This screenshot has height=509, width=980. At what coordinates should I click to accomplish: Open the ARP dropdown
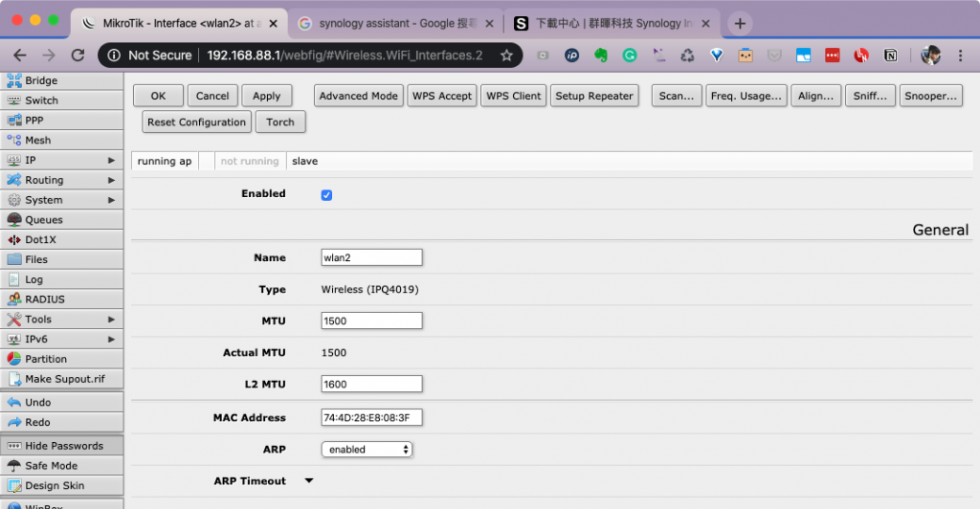click(x=367, y=449)
